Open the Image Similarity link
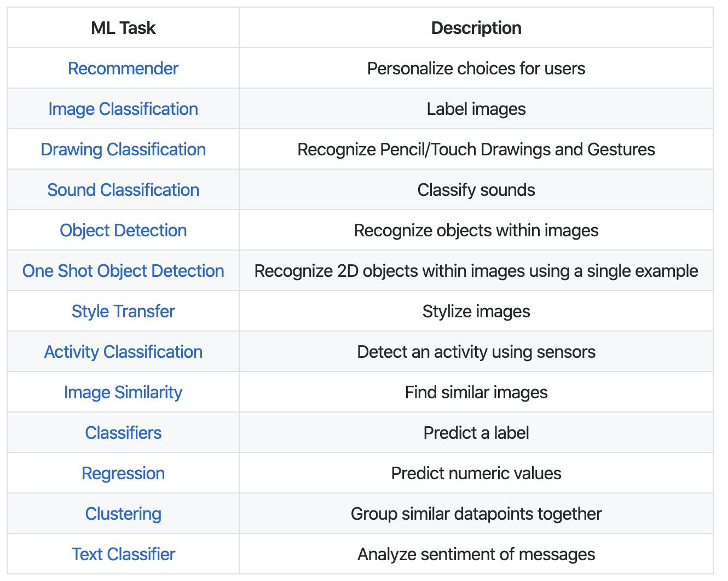 click(123, 392)
